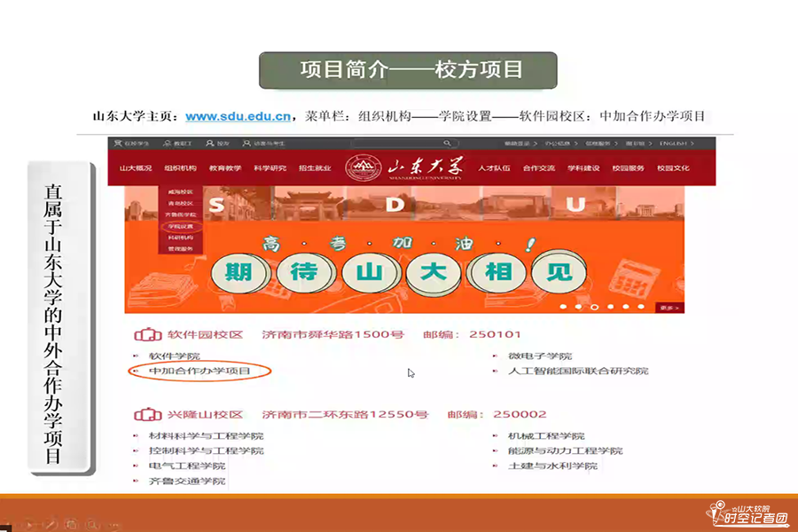Open the 招生就业 menu item

[314, 168]
